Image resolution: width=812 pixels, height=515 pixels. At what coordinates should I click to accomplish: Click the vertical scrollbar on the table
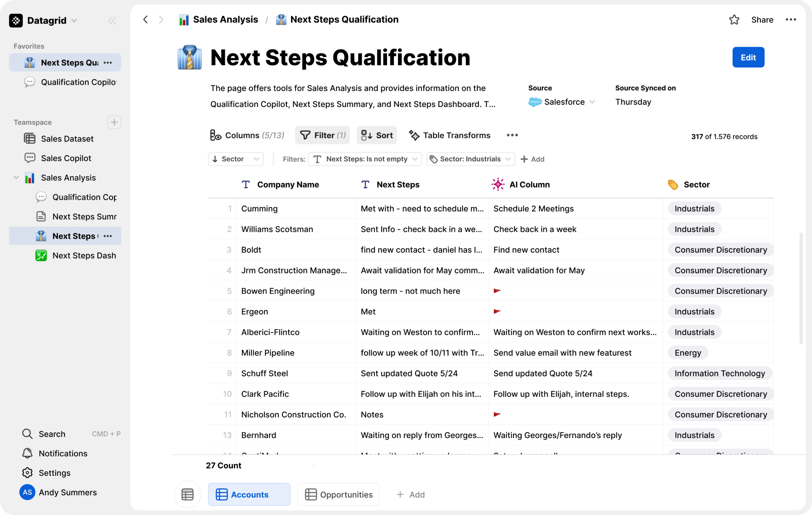pyautogui.click(x=800, y=288)
